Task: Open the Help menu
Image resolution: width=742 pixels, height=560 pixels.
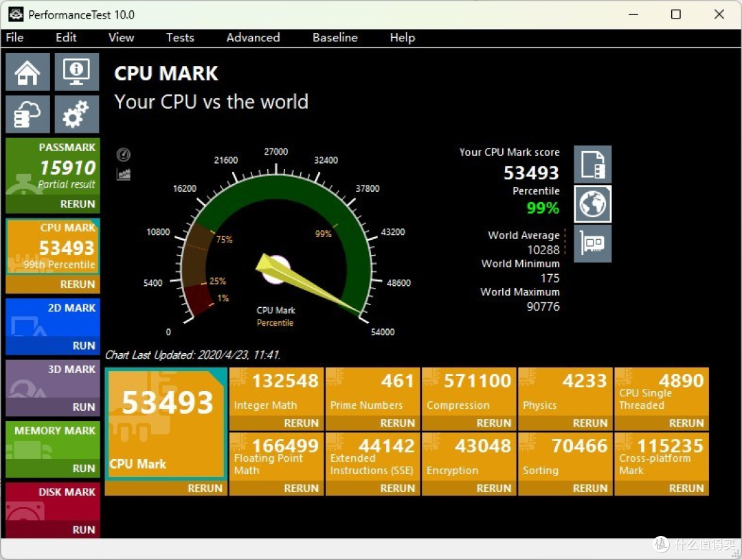Action: (x=402, y=37)
